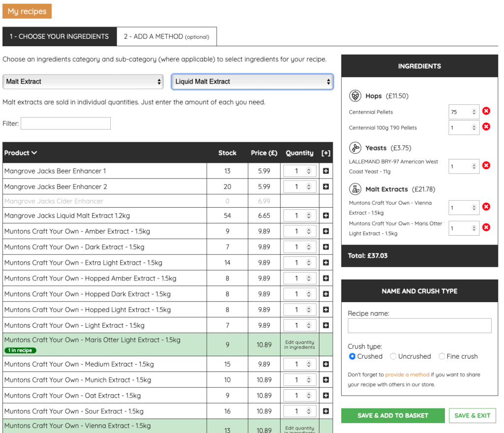Add Muntons Sour Extract to recipe

326,411
